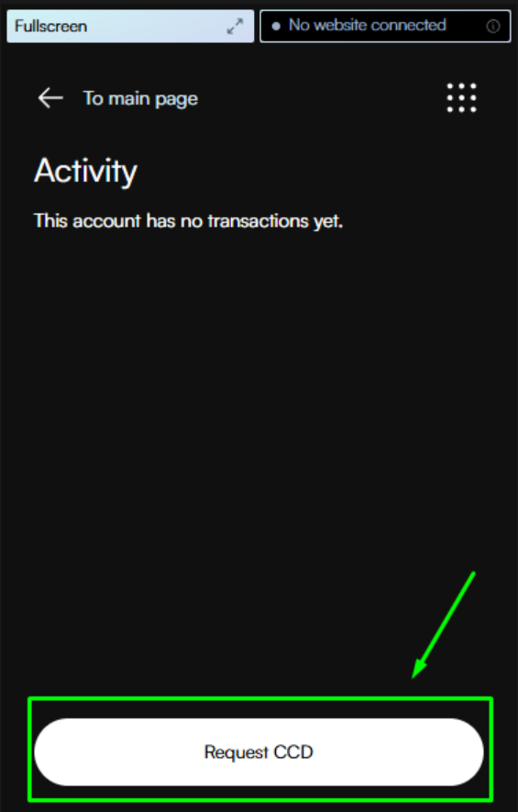Click the No website connected text
This screenshot has height=812, width=518.
click(368, 25)
